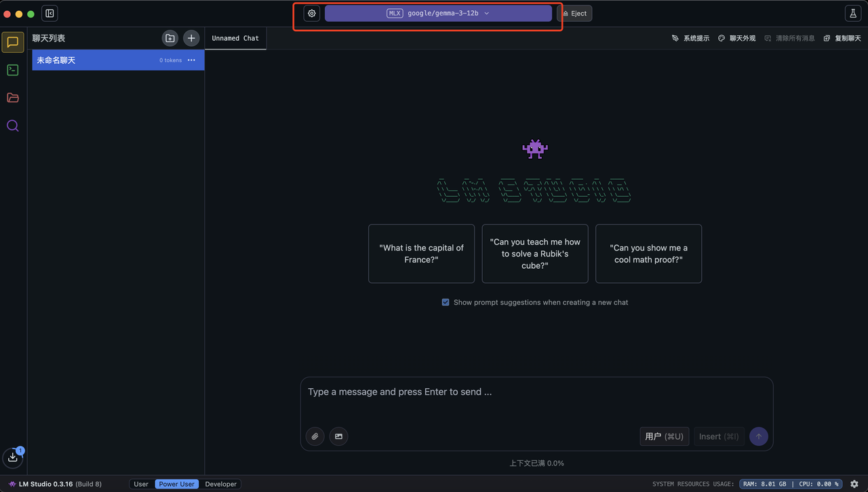Open the Developer terminal sidebar icon
Viewport: 868px width, 492px height.
coord(12,70)
